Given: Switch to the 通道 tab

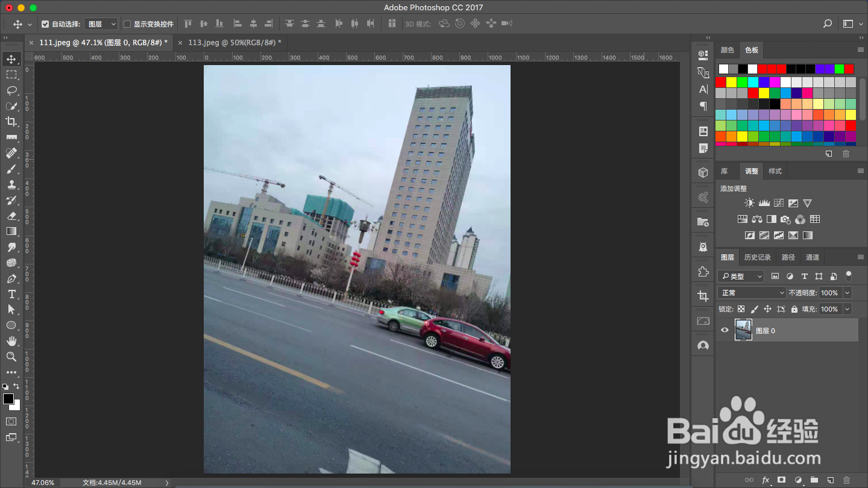Looking at the screenshot, I should [813, 257].
